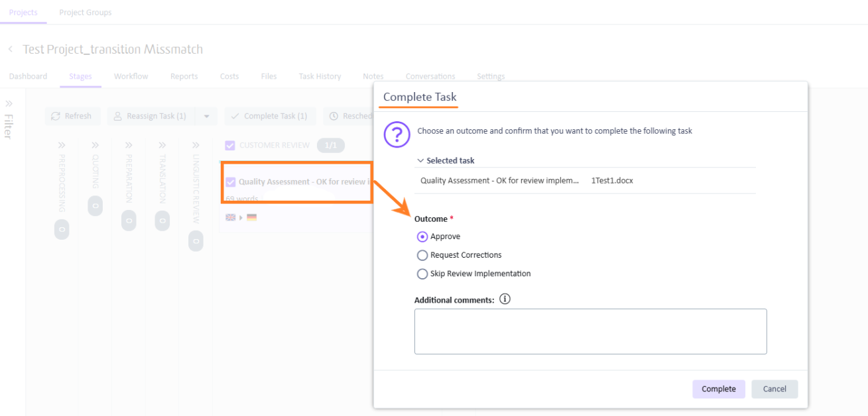Open the Workflow tab
The height and width of the screenshot is (416, 868).
(x=131, y=76)
